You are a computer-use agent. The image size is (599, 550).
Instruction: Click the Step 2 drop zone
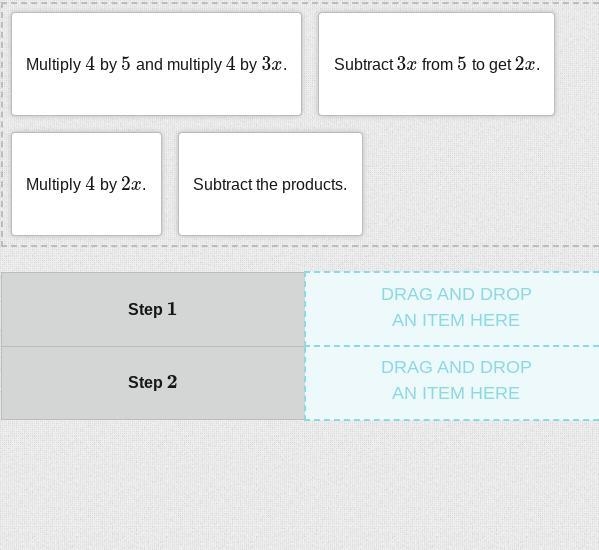click(452, 383)
